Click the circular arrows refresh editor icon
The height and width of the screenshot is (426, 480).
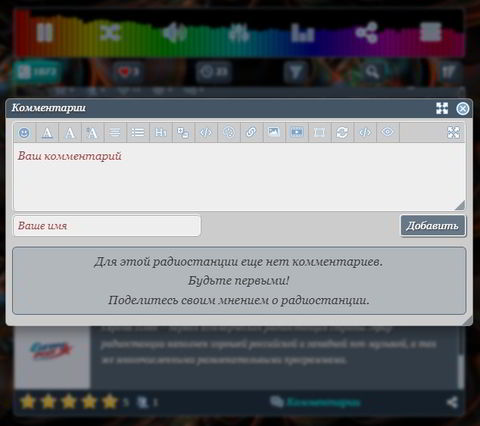342,133
